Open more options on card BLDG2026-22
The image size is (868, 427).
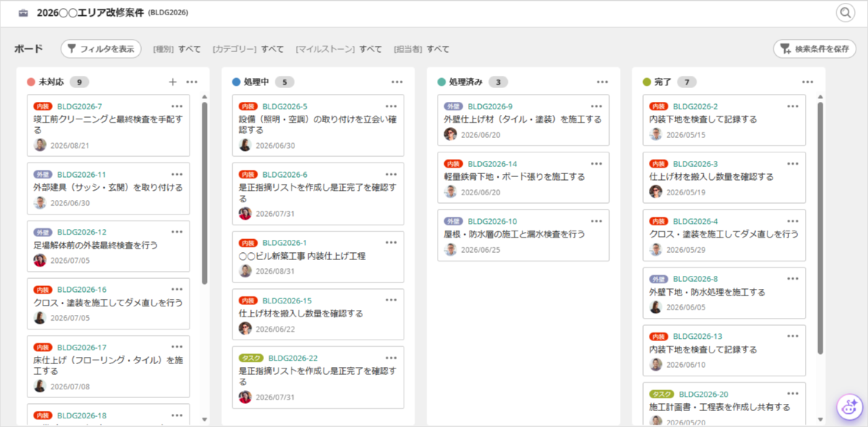pyautogui.click(x=391, y=358)
